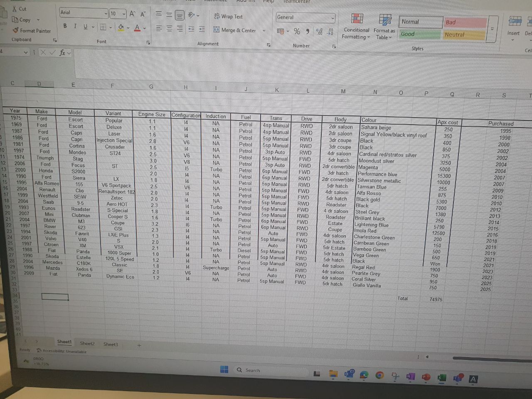The height and width of the screenshot is (399, 532).
Task: Open the Arial font name dropdown
Action: pyautogui.click(x=106, y=13)
